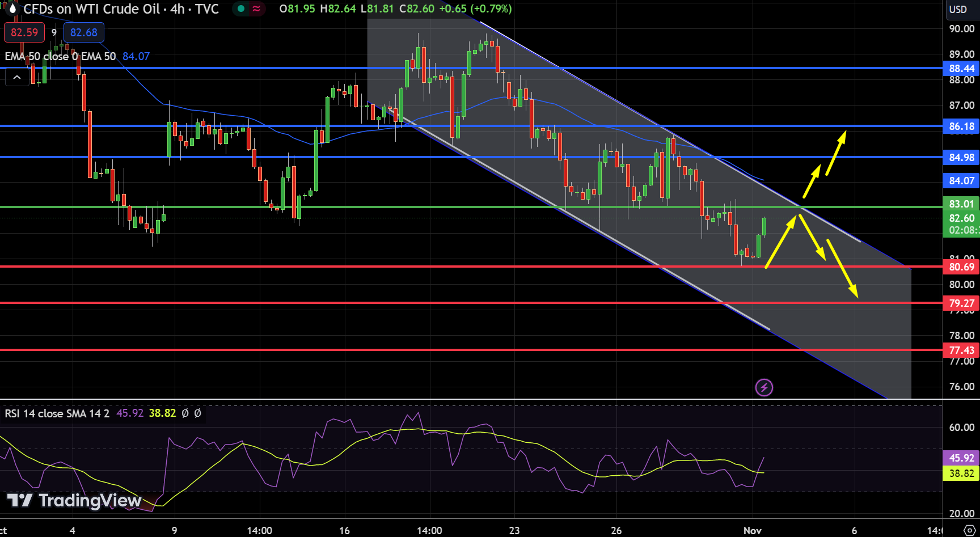Click the change +0.65 (+0.79%) text

pos(475,9)
